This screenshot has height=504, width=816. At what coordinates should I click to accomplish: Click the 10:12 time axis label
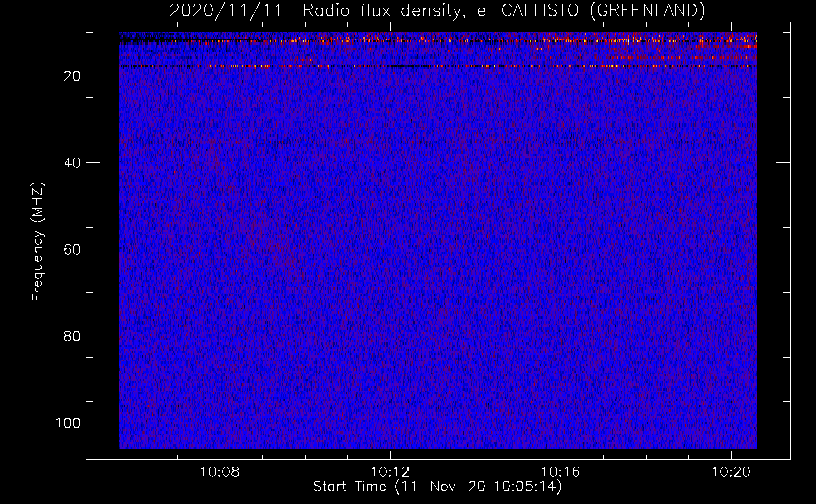point(390,472)
